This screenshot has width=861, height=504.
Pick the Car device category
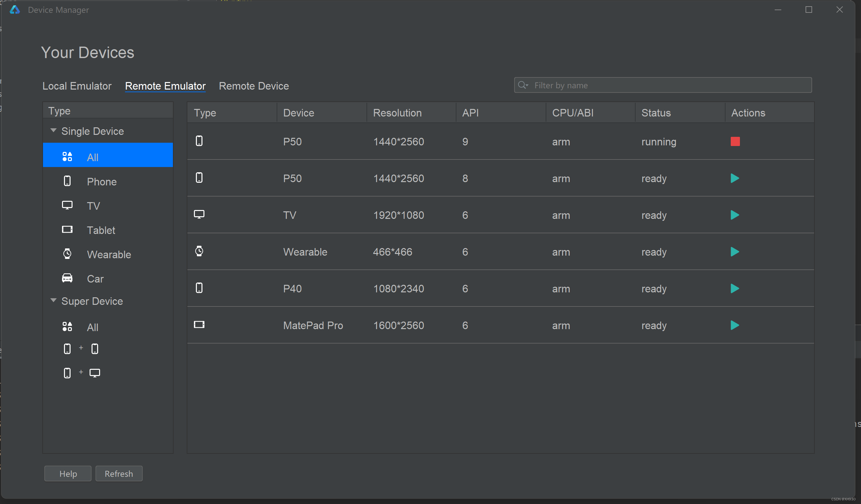(95, 279)
